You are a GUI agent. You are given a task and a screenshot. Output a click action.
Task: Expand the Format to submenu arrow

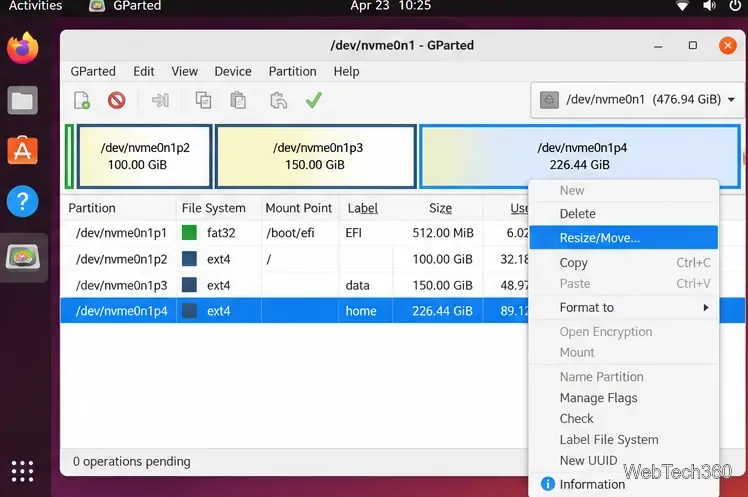click(x=706, y=308)
